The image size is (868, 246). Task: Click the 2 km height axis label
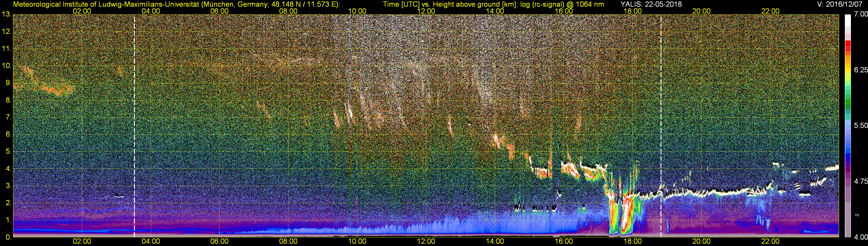click(8, 203)
